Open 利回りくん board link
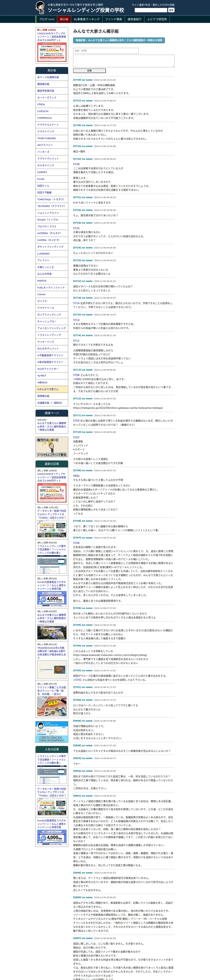Screen dimensions: 210x980 (x=52, y=186)
